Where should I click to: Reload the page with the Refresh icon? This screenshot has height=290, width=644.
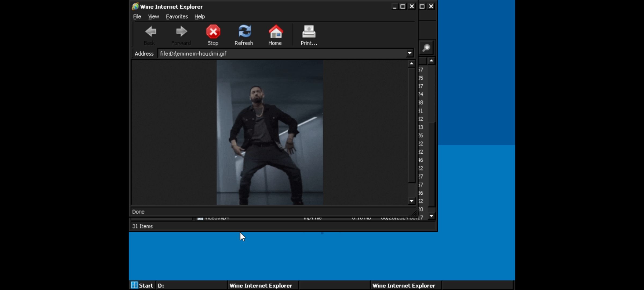(x=244, y=32)
